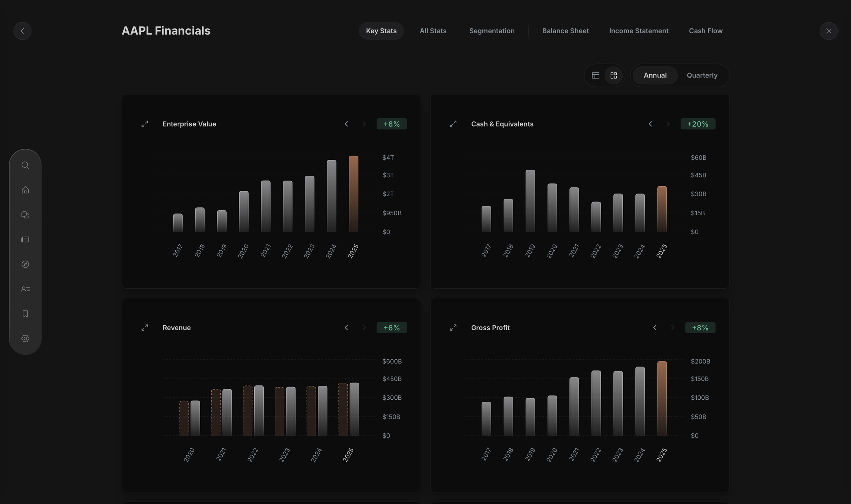This screenshot has width=851, height=504.
Task: Click the 2017 year label under Enterprise Value
Action: [x=178, y=251]
